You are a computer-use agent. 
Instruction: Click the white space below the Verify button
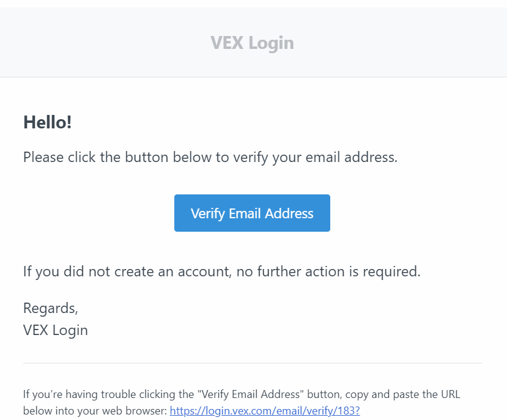coord(252,248)
